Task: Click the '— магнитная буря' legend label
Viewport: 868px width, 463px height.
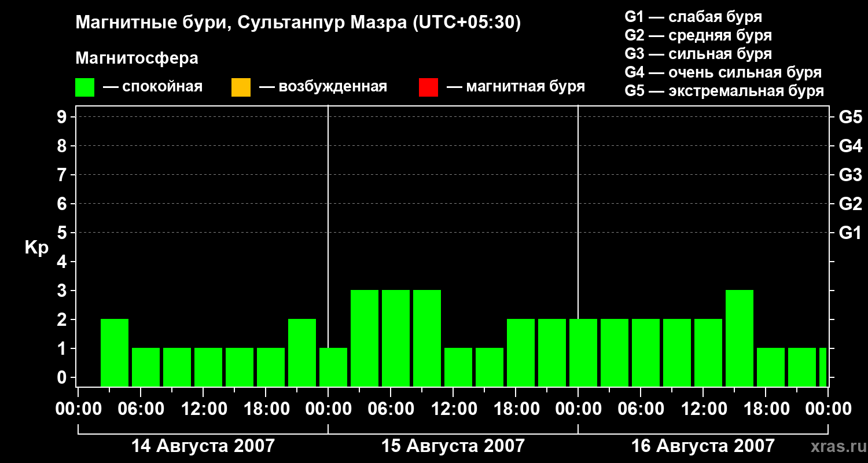Action: 516,87
